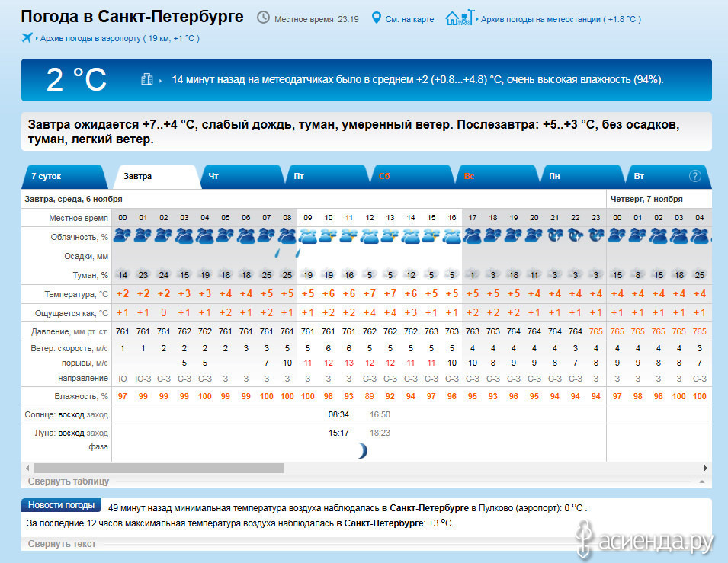Viewport: 728px width, 563px height.
Task: Click the collapse-table arrow at right end
Action: pos(702,481)
